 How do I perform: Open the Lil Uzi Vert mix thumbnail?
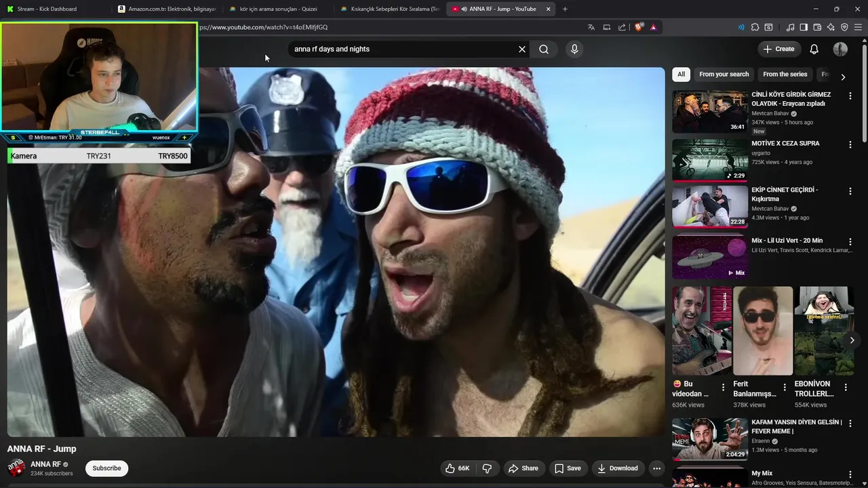pyautogui.click(x=710, y=258)
